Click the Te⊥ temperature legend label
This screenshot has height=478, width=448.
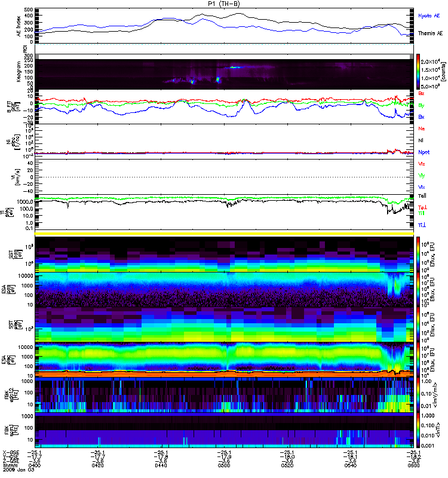click(x=422, y=207)
